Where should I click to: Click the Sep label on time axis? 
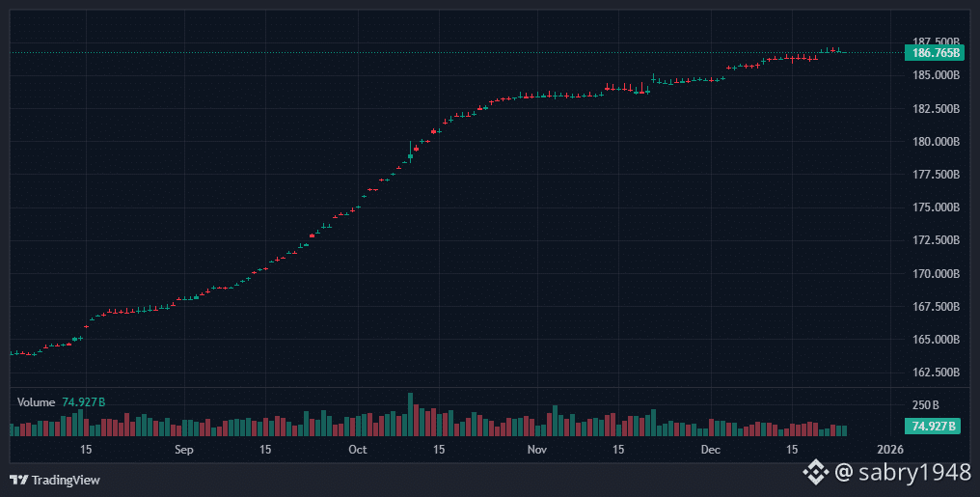(183, 450)
